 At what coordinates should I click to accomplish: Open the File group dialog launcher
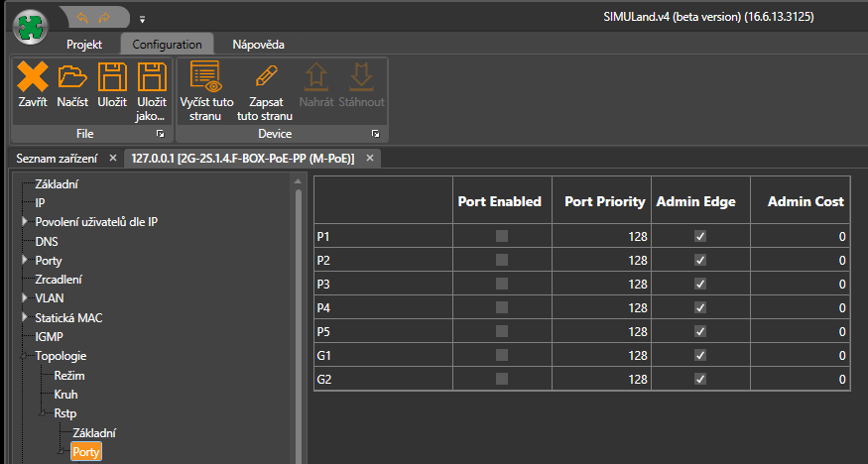[x=160, y=134]
